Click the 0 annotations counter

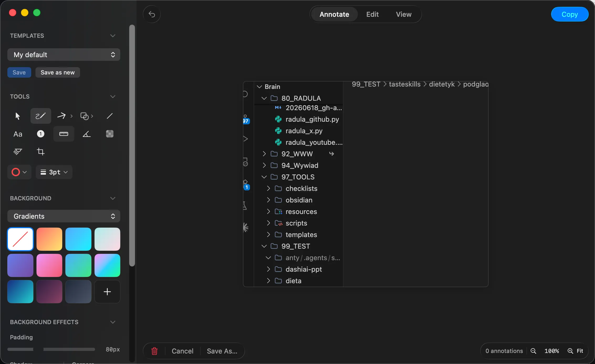click(504, 351)
